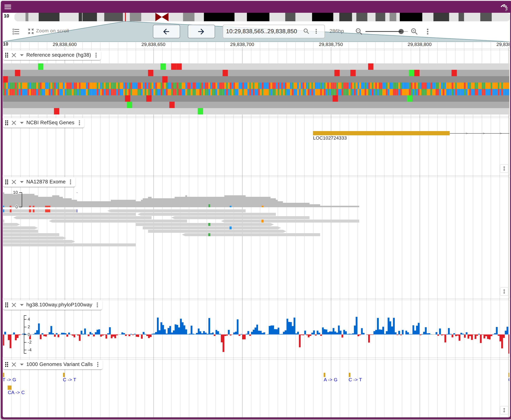Grab the phyloP100way track drag handle

[x=7, y=305]
